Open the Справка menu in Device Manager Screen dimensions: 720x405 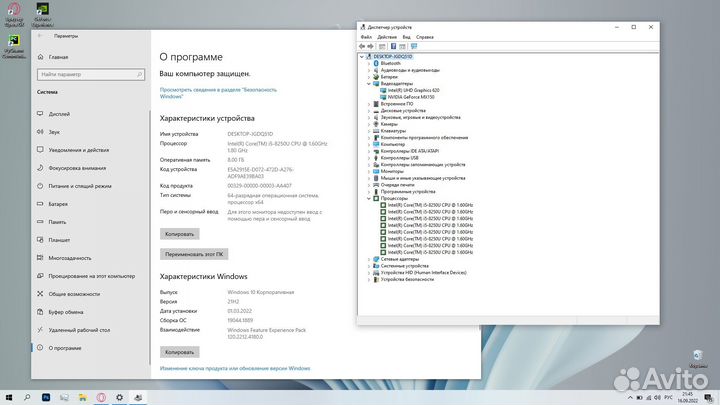click(425, 37)
